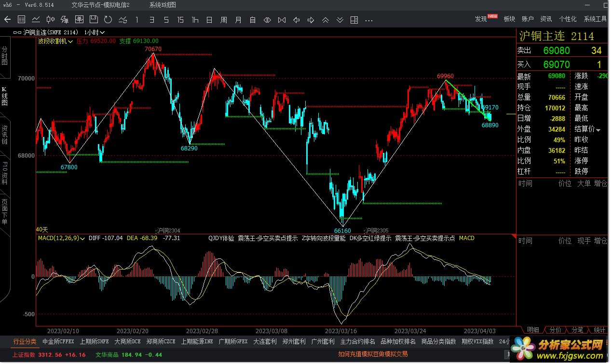The height and width of the screenshot is (364, 611).
Task: Apply DK多空红绿提示 indicator
Action: 370,238
